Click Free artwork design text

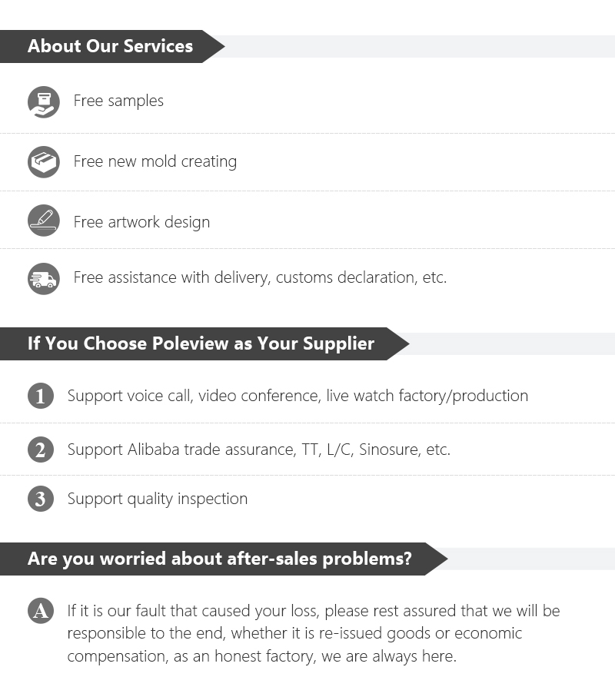[x=141, y=222]
